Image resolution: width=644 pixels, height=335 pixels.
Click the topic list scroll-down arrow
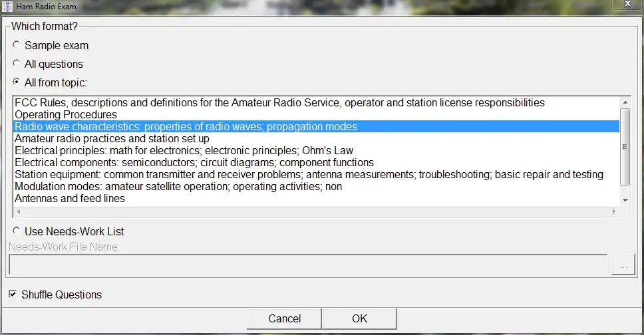[625, 200]
